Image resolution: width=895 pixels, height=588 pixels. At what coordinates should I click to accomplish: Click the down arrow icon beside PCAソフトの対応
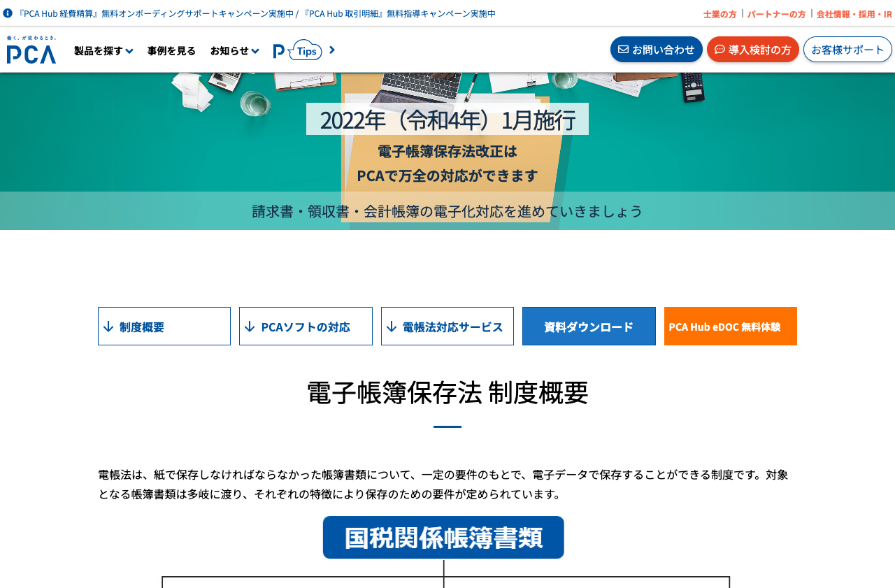click(x=250, y=326)
